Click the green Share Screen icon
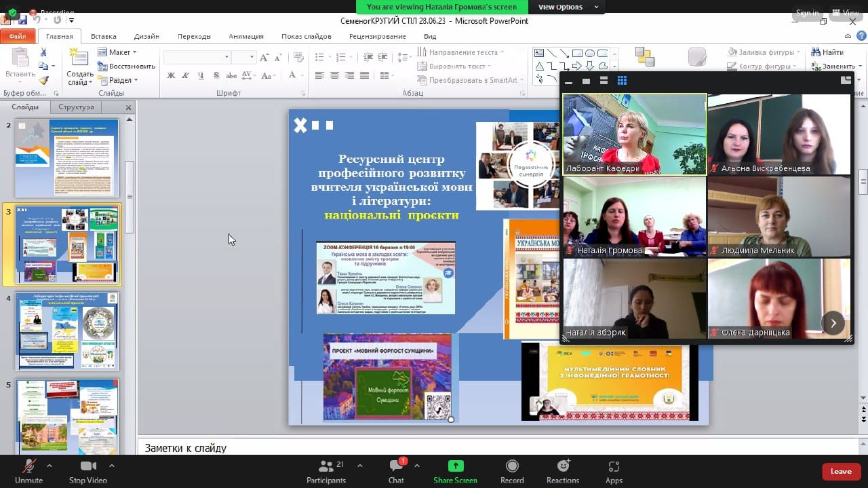The width and height of the screenshot is (868, 488). pos(456,466)
